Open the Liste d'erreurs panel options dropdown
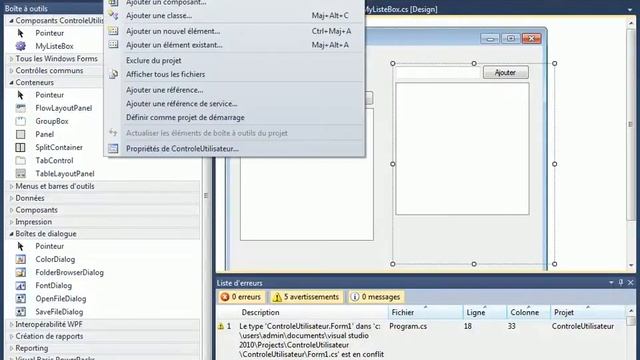Viewport: 640px width, 360px height. click(x=611, y=282)
